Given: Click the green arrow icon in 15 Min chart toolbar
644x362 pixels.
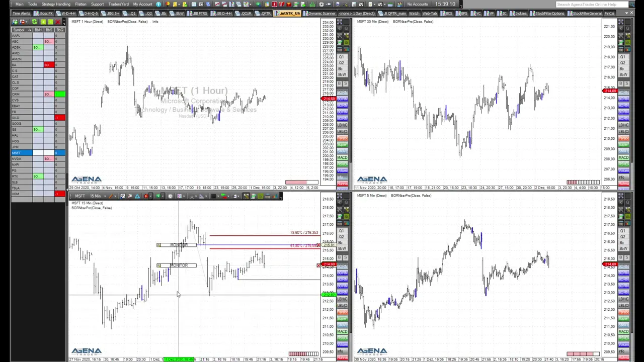Looking at the screenshot, I should (x=158, y=196).
